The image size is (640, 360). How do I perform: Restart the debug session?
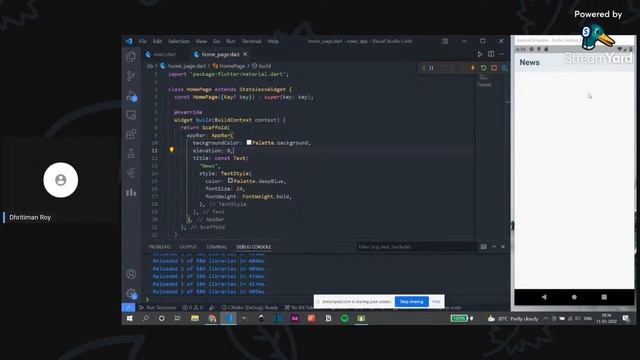coord(483,68)
